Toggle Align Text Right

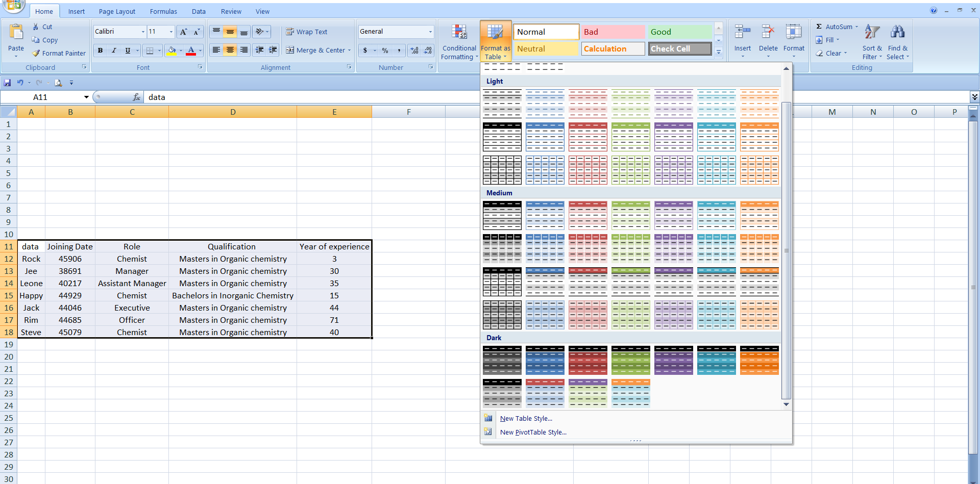[x=244, y=50]
